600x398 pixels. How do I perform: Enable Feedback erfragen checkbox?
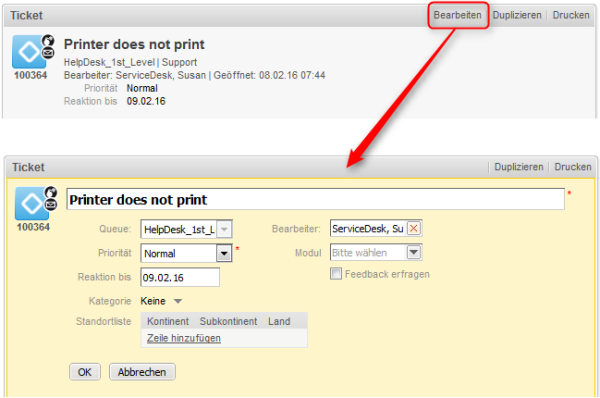click(336, 274)
